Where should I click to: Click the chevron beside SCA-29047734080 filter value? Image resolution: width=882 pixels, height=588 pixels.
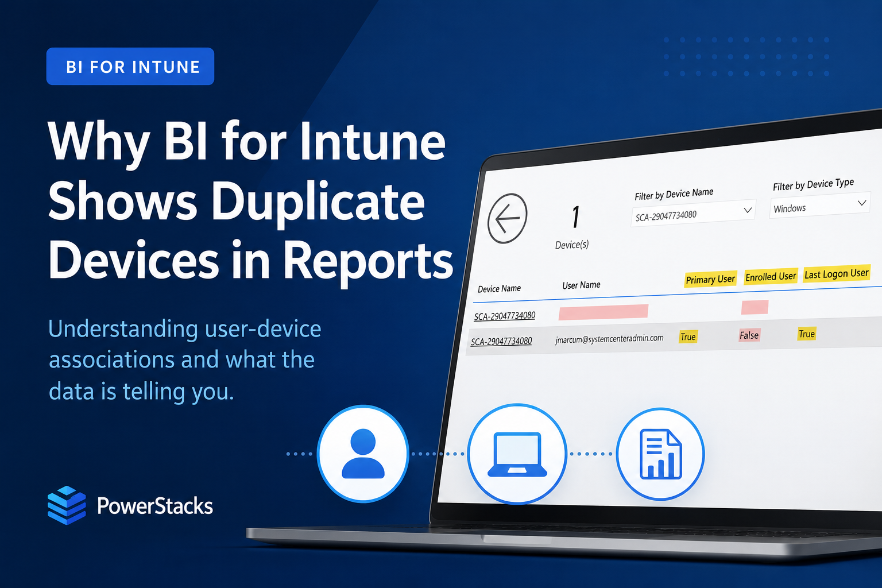tap(747, 210)
